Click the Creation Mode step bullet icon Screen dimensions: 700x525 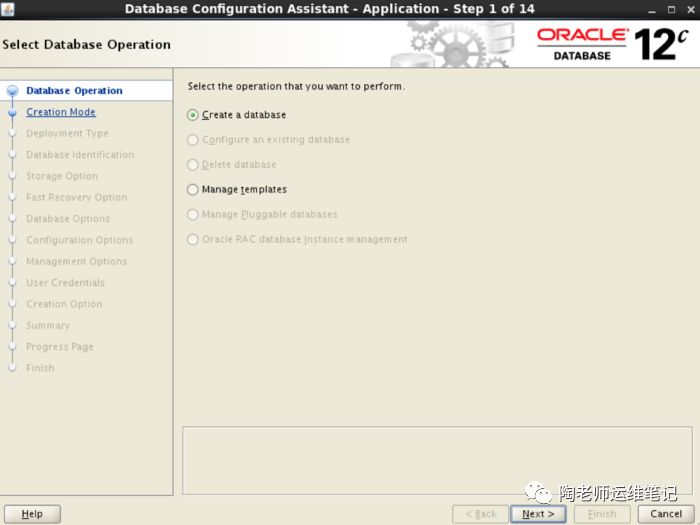pos(12,112)
